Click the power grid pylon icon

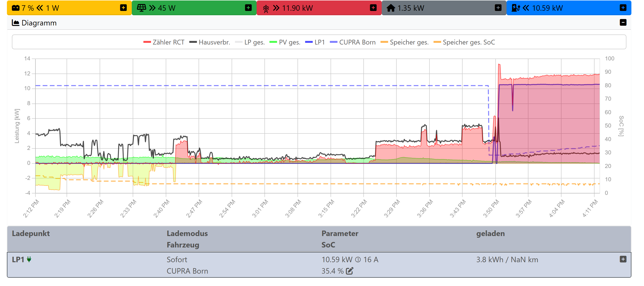pyautogui.click(x=266, y=9)
